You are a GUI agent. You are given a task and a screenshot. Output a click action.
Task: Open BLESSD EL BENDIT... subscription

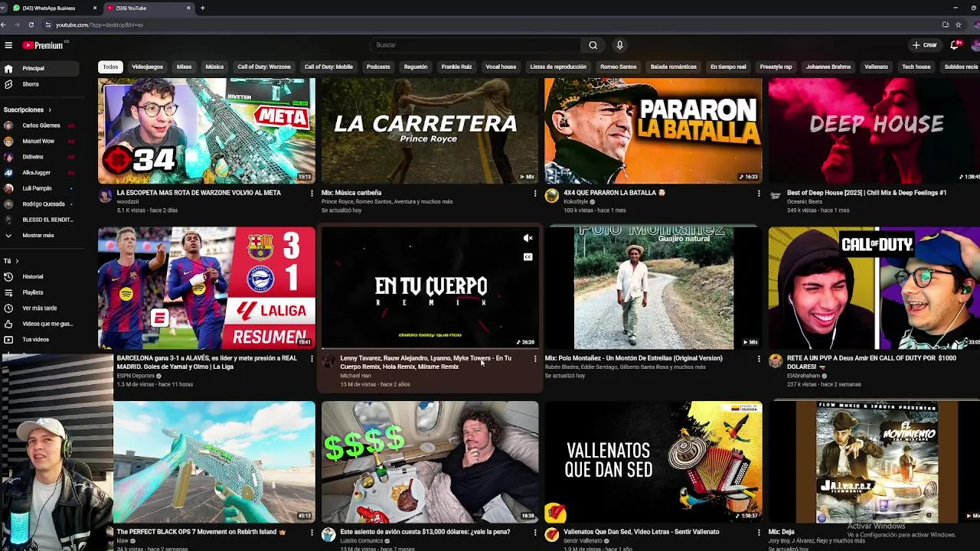39,220
